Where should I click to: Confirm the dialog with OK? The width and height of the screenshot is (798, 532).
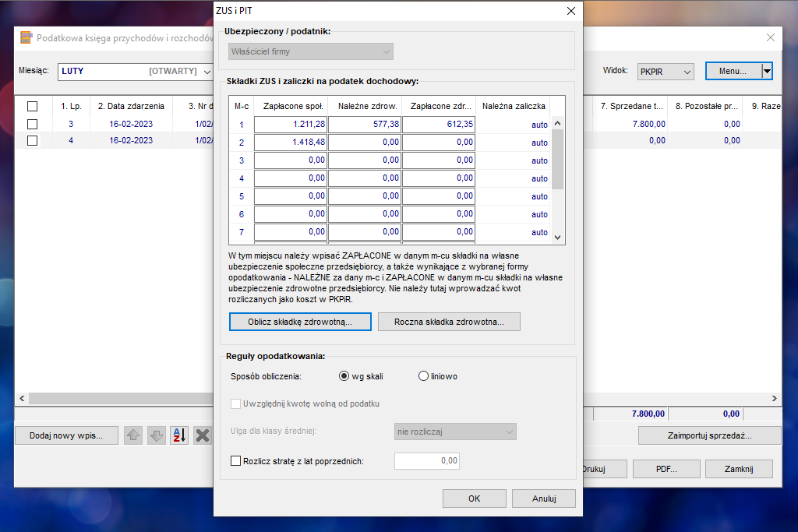click(475, 499)
